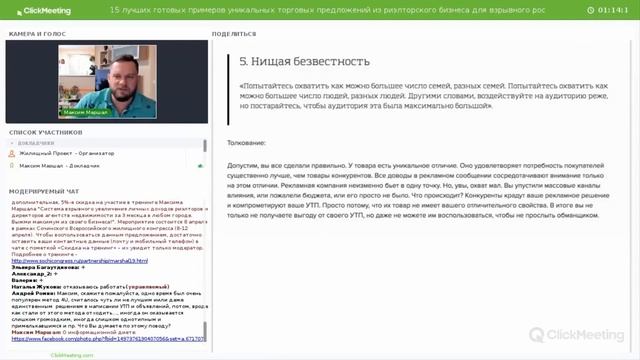640x360 pixels.
Task: Click Андрей Ромах's name in the chat
Action: coord(33,293)
